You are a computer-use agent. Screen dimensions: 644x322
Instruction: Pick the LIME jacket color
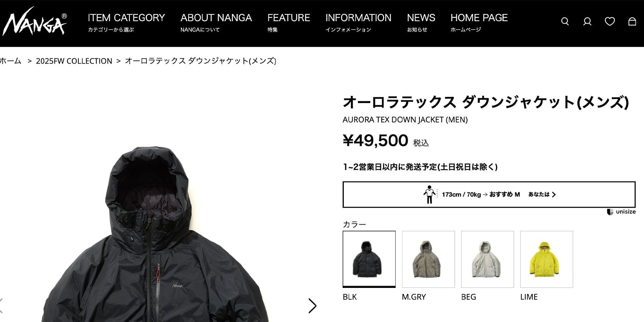(x=546, y=259)
